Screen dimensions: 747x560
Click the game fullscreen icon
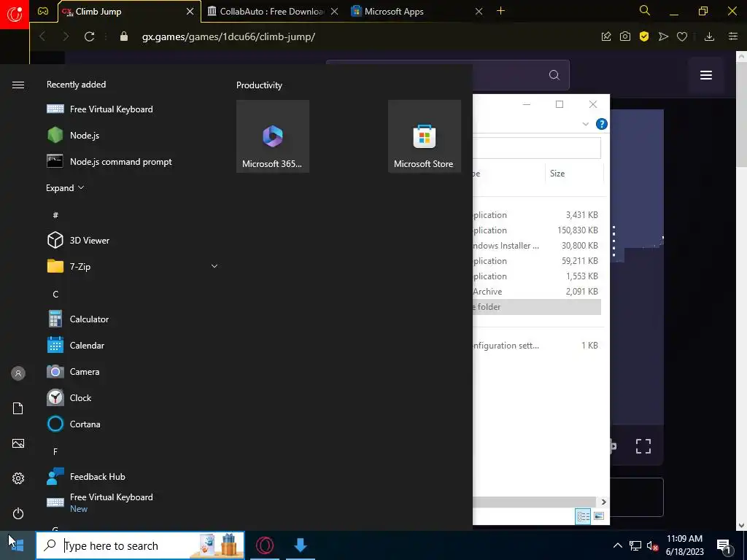[x=643, y=446]
